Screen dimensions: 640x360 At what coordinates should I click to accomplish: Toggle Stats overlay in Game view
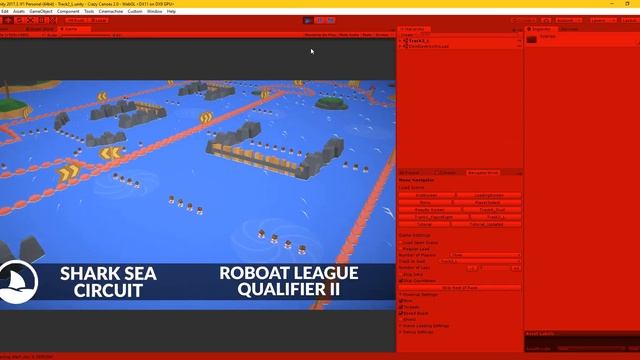[x=367, y=35]
